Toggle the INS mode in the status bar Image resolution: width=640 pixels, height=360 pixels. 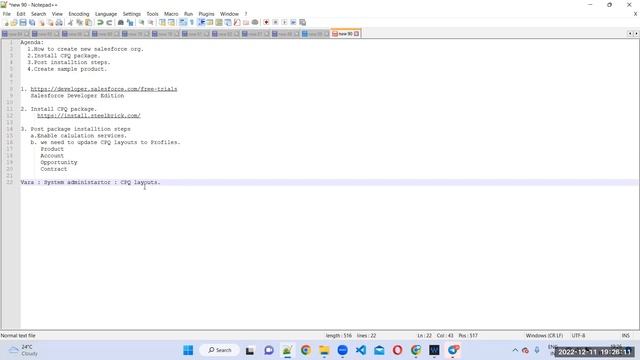[x=625, y=336]
